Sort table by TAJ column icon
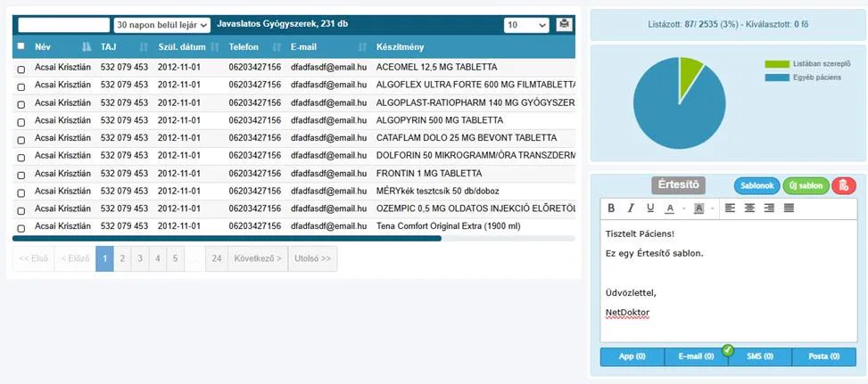Image resolution: width=868 pixels, height=384 pixels. tap(144, 47)
